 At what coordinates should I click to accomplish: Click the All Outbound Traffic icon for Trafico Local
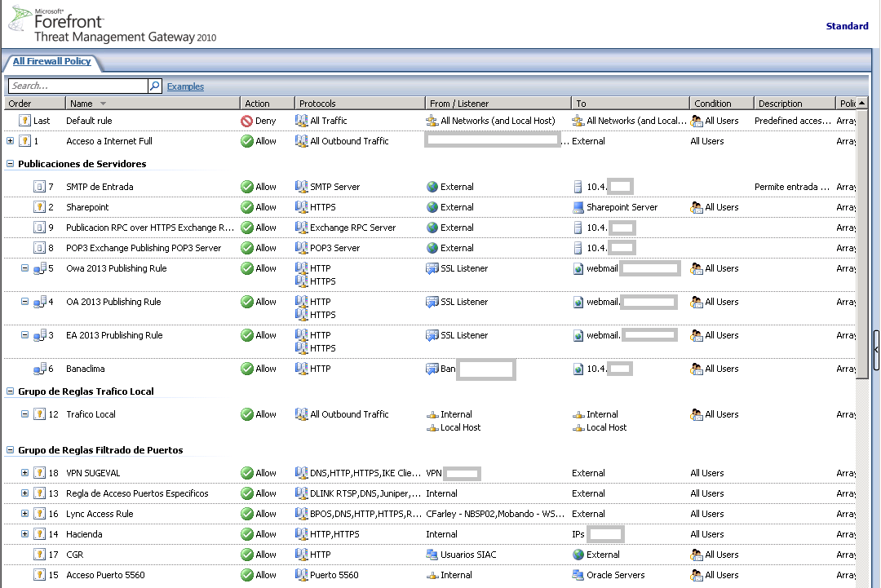click(x=302, y=414)
